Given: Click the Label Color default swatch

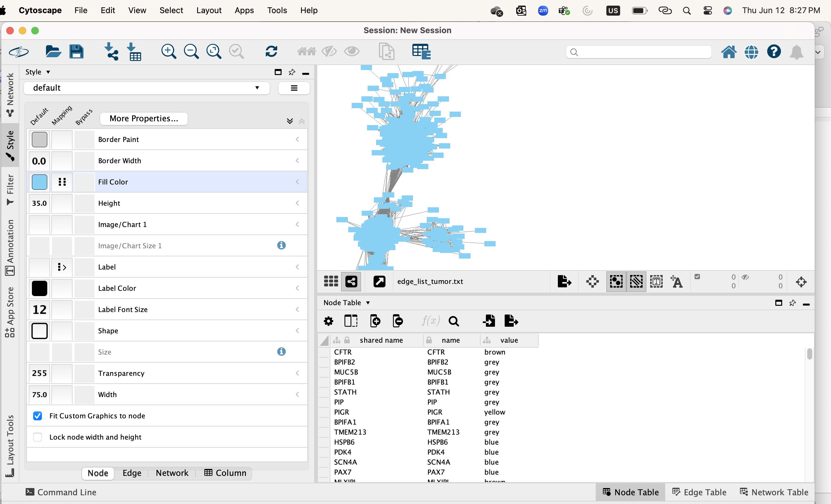Looking at the screenshot, I should 39,288.
